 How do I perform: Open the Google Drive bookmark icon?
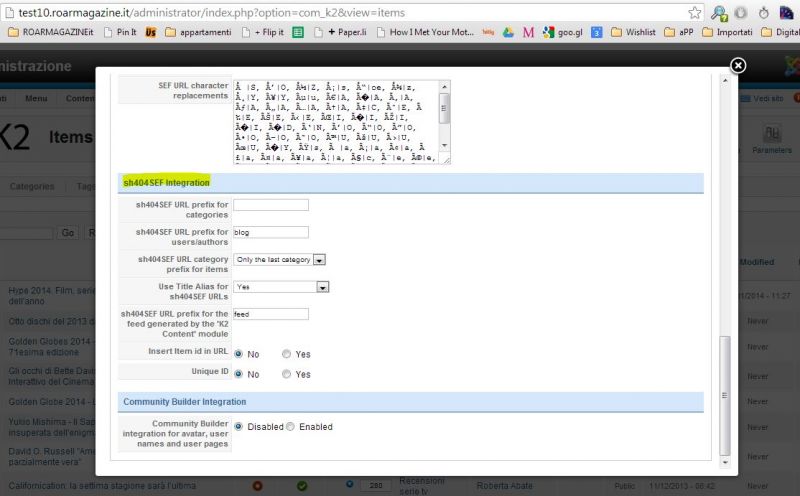pyautogui.click(x=508, y=32)
